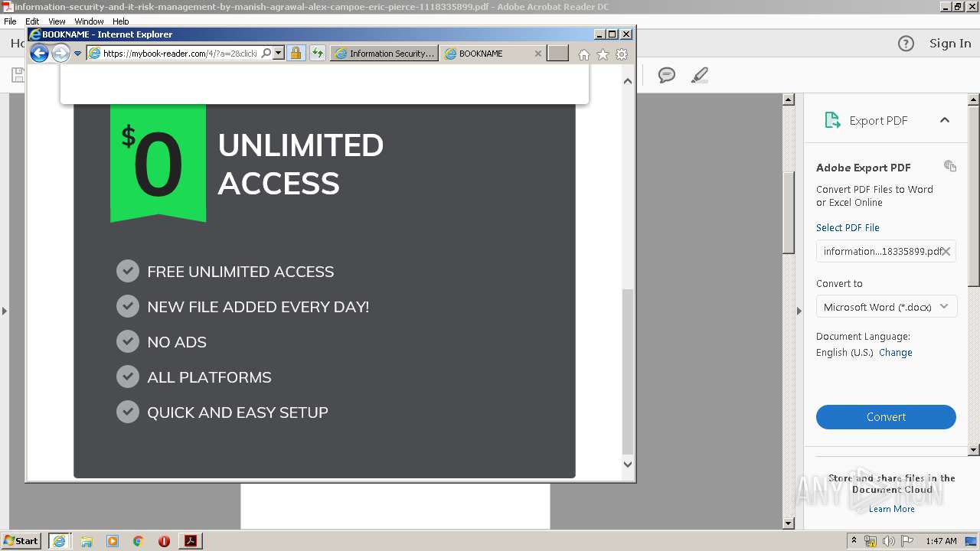Viewport: 980px width, 551px height.
Task: Click UNLIMITED ACCESS heading text
Action: coord(300,164)
